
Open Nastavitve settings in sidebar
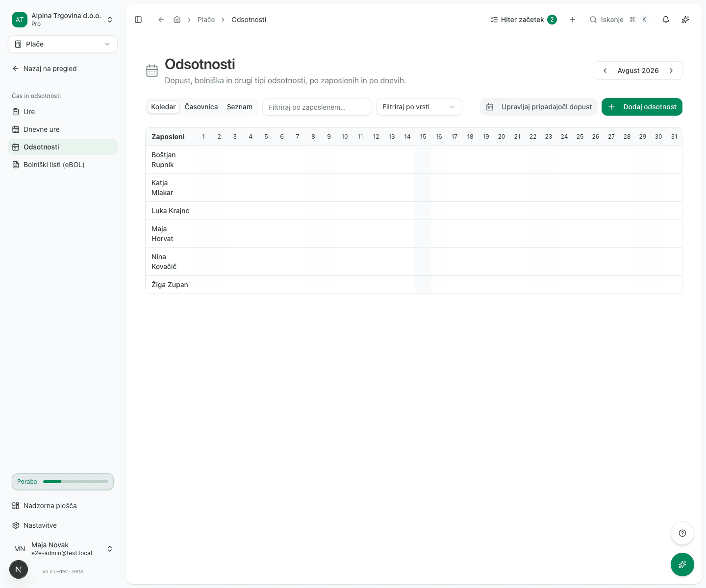[63, 525]
